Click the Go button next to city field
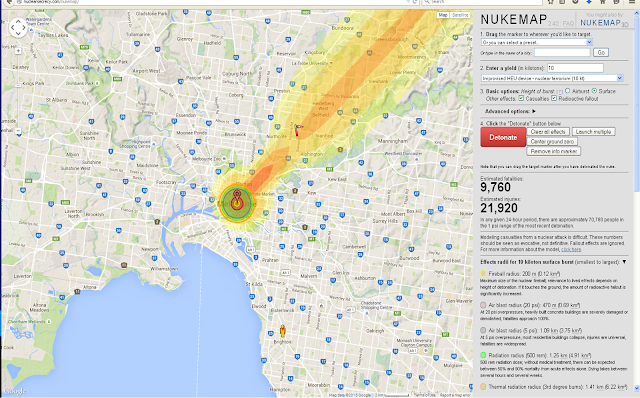Image resolution: width=640 pixels, height=398 pixels. click(x=601, y=53)
